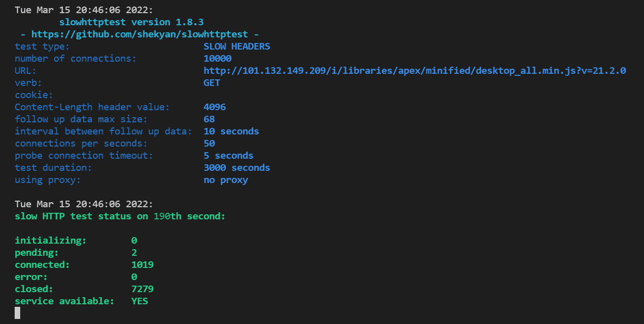Open the github.com/shekyan/slowhttptest link

click(x=139, y=34)
